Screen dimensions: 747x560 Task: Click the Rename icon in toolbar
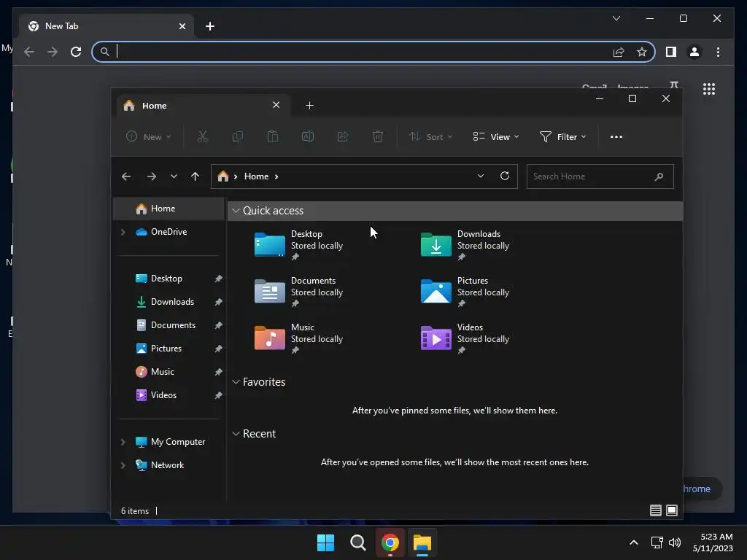point(308,136)
